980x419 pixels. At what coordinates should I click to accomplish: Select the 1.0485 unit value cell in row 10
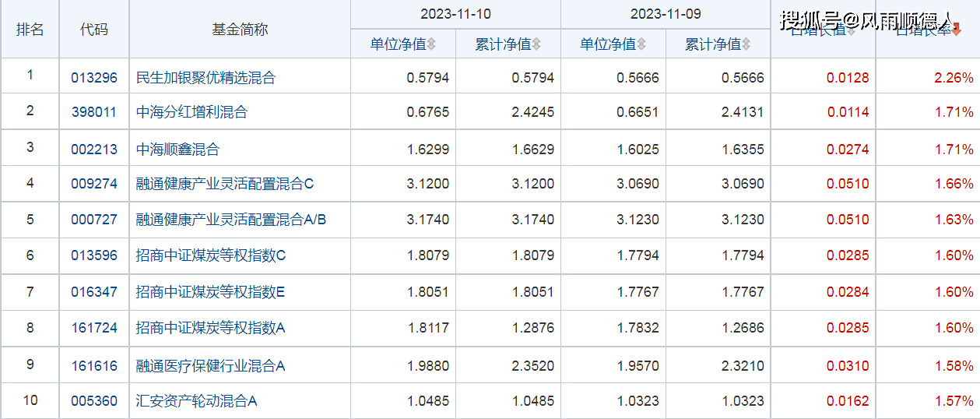tap(428, 401)
